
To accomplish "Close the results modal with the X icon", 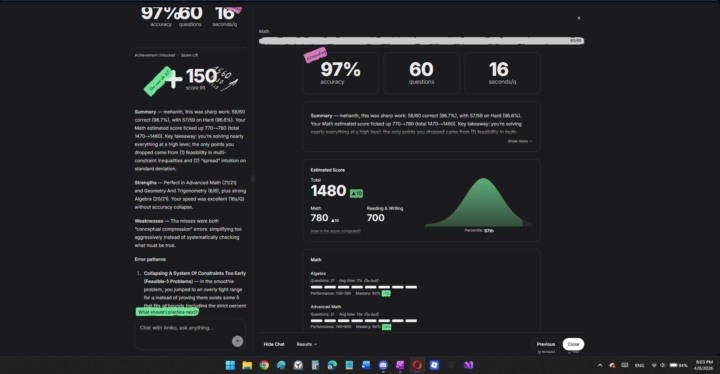I will click(x=579, y=18).
